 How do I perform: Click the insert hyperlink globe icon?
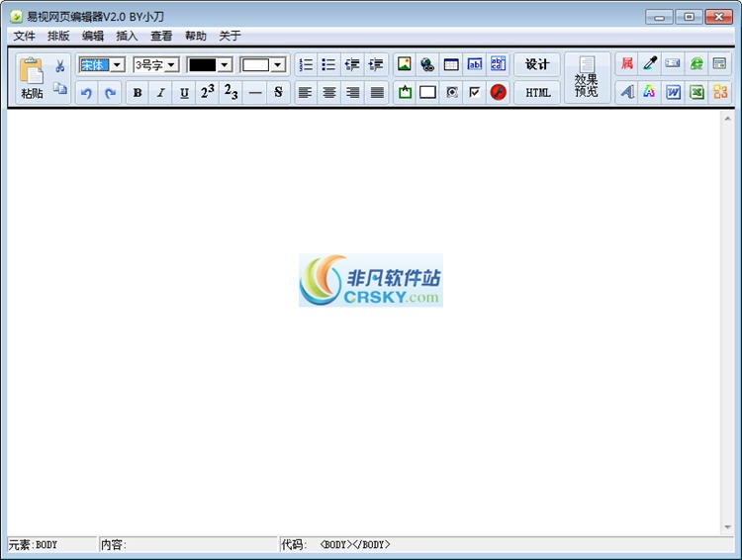[x=427, y=64]
